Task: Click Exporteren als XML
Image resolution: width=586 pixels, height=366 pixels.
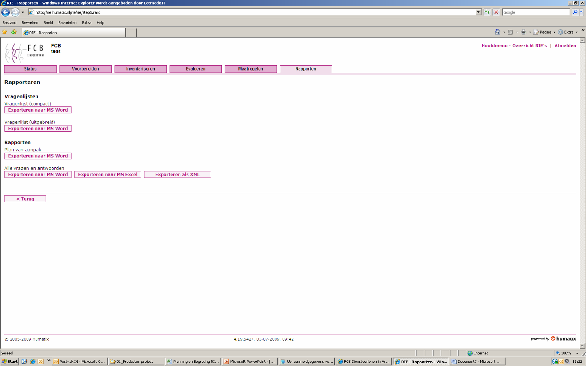Action: [177, 175]
